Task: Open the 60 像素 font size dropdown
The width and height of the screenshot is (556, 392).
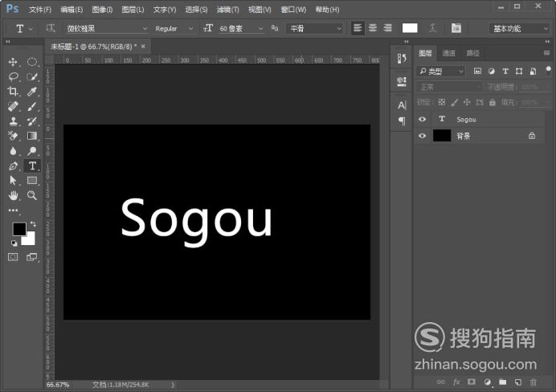Action: coord(241,28)
